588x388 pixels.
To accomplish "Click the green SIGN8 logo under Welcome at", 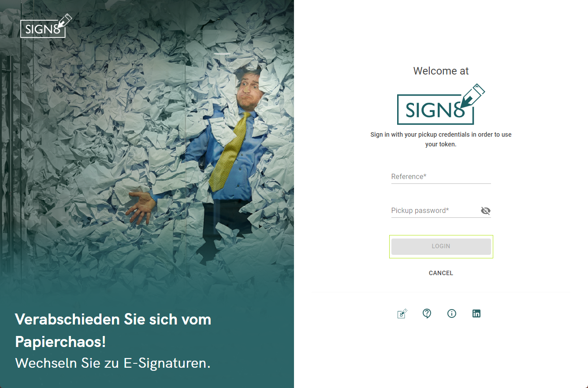I will [x=441, y=104].
